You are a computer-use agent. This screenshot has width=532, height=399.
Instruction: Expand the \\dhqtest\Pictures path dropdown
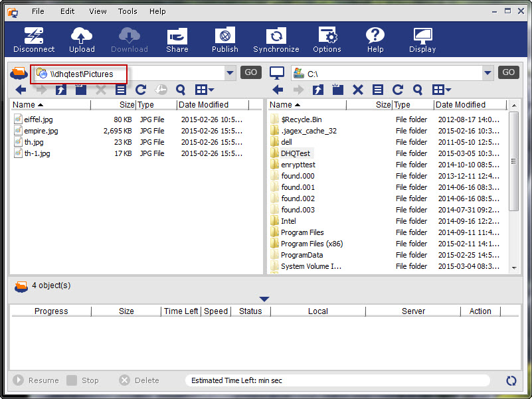(x=230, y=73)
